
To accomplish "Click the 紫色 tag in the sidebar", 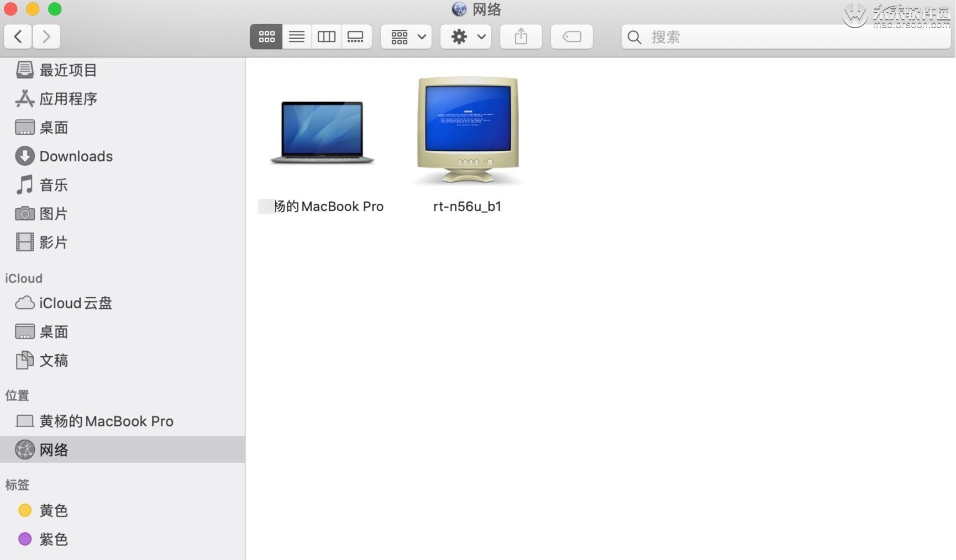I will coord(123,539).
